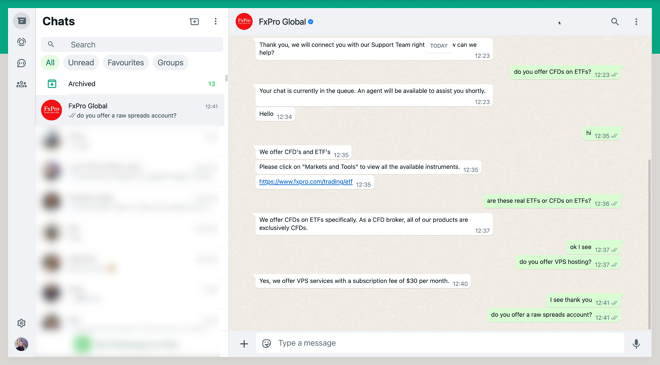Open the emoji picker
Image resolution: width=660 pixels, height=365 pixels.
coord(266,344)
